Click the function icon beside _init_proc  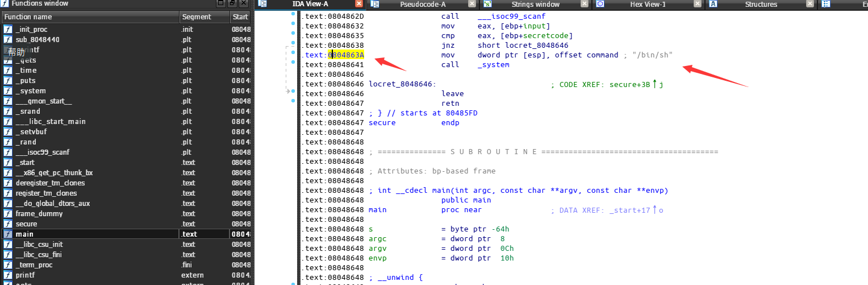tap(8, 30)
